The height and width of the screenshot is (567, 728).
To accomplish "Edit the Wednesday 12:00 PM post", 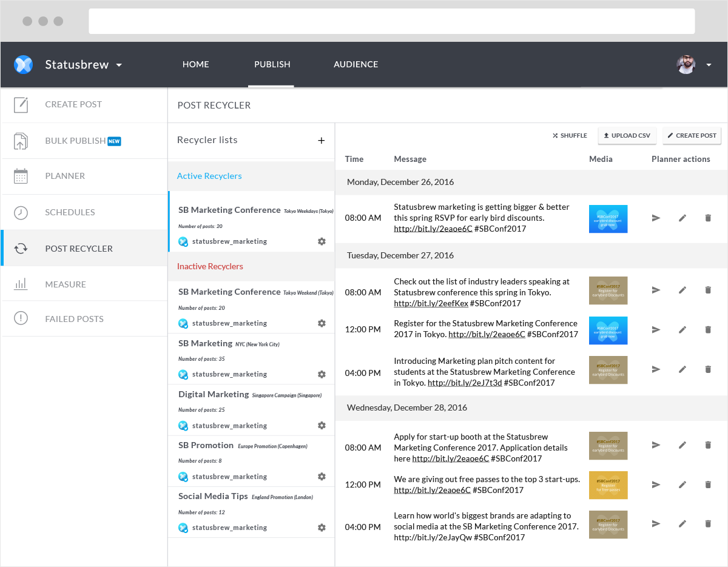I will pos(682,485).
